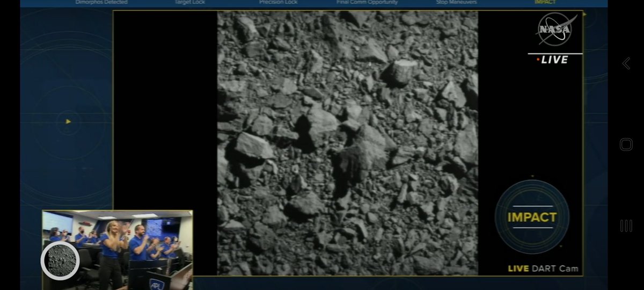Tap the Android back navigation arrow
Screen dimensions: 644x290
point(626,63)
